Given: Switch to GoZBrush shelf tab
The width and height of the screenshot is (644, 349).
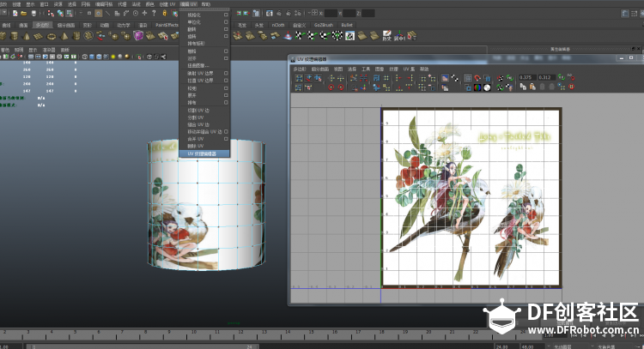Looking at the screenshot, I should tap(324, 25).
